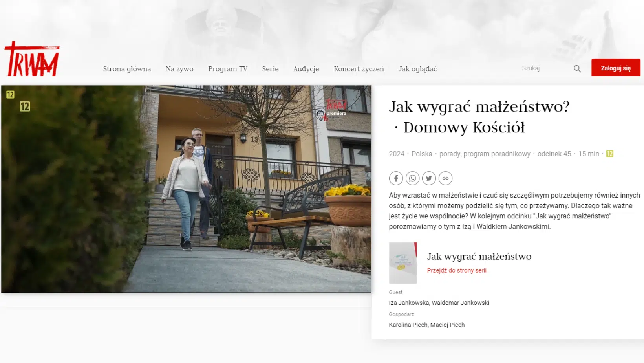
Task: Click the series cover thumbnail
Action: tap(402, 263)
